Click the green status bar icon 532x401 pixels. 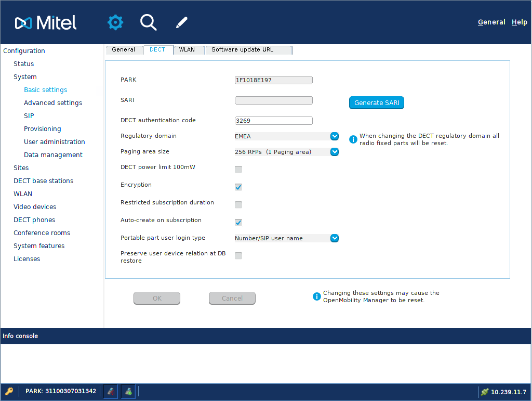tap(128, 391)
